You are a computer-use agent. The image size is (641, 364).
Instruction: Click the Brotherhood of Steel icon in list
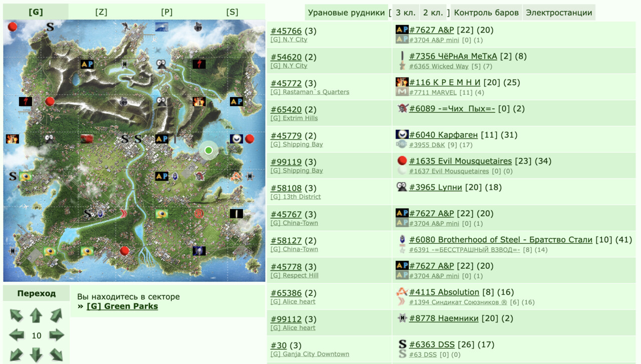[402, 239]
